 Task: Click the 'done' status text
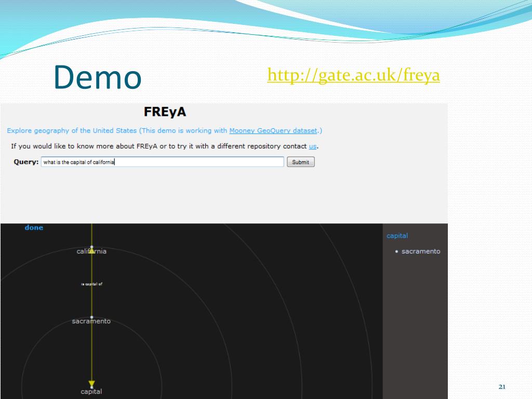tap(34, 228)
